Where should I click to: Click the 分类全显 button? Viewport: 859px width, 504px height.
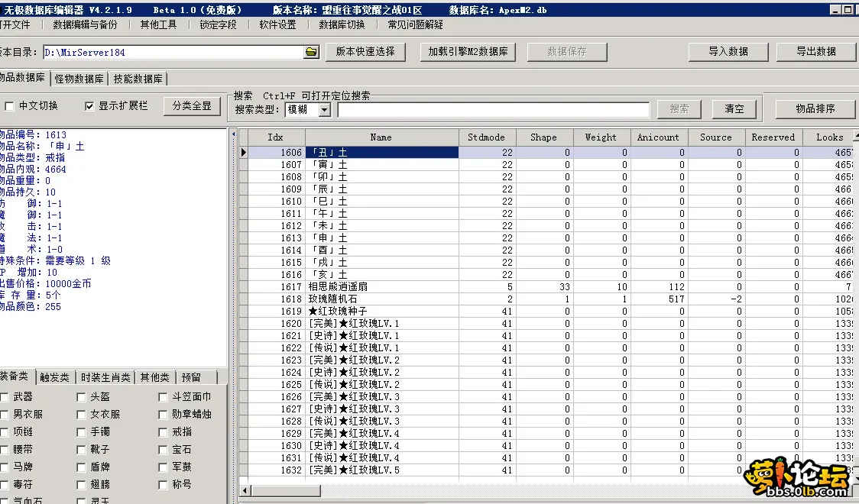click(192, 106)
